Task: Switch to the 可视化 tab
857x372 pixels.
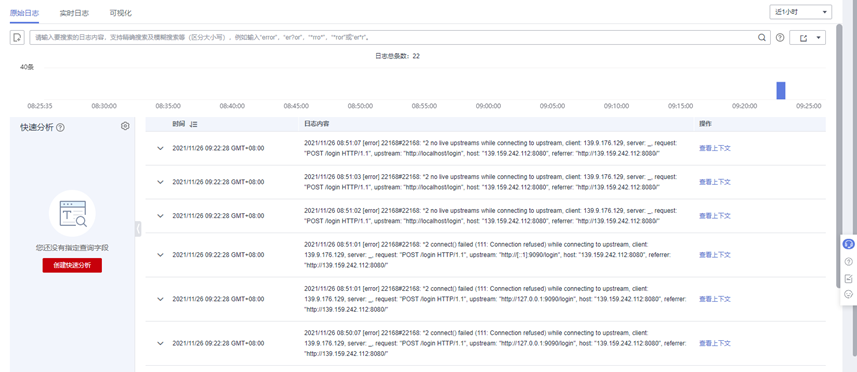Action: pyautogui.click(x=120, y=13)
